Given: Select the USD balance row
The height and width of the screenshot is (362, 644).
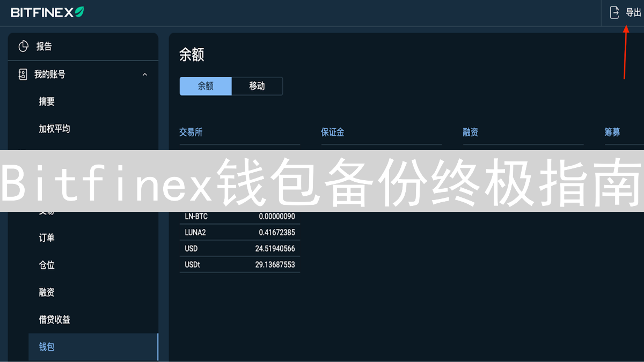Looking at the screenshot, I should click(x=240, y=248).
